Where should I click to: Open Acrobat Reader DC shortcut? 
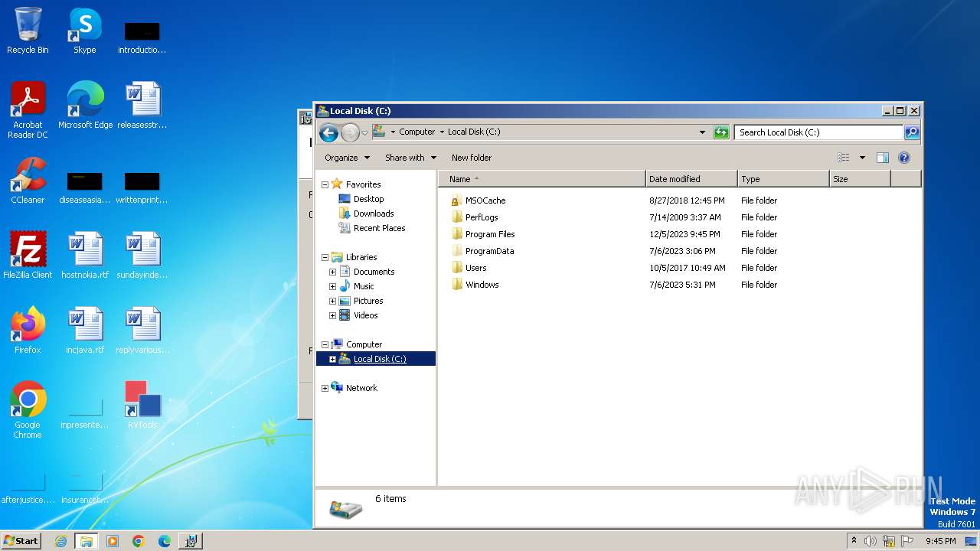(x=28, y=110)
